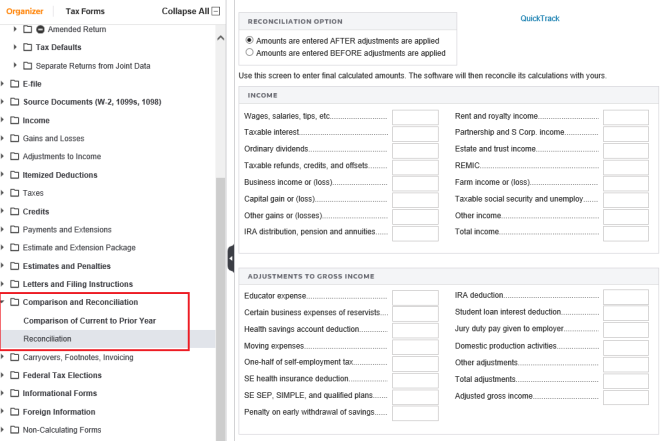Select Amounts entered BEFORE adjustments option
Viewport: 663px width, 441px height.
[249, 52]
